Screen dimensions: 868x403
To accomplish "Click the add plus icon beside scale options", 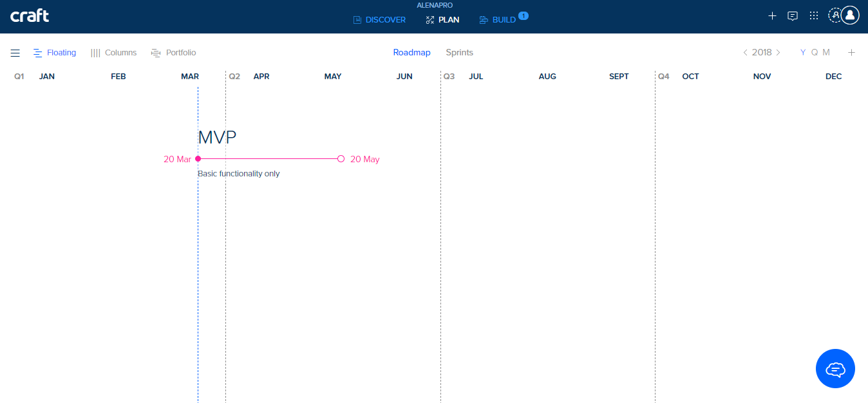I will tap(851, 53).
